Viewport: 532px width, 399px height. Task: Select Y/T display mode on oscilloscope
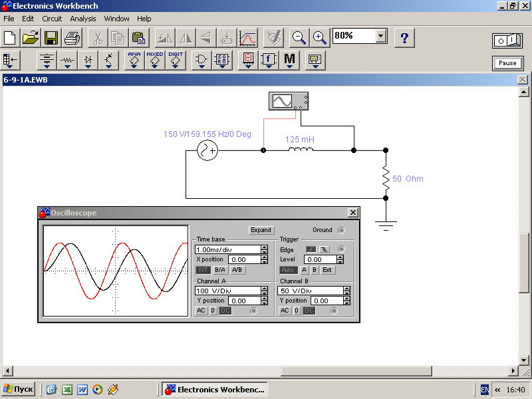pyautogui.click(x=203, y=270)
